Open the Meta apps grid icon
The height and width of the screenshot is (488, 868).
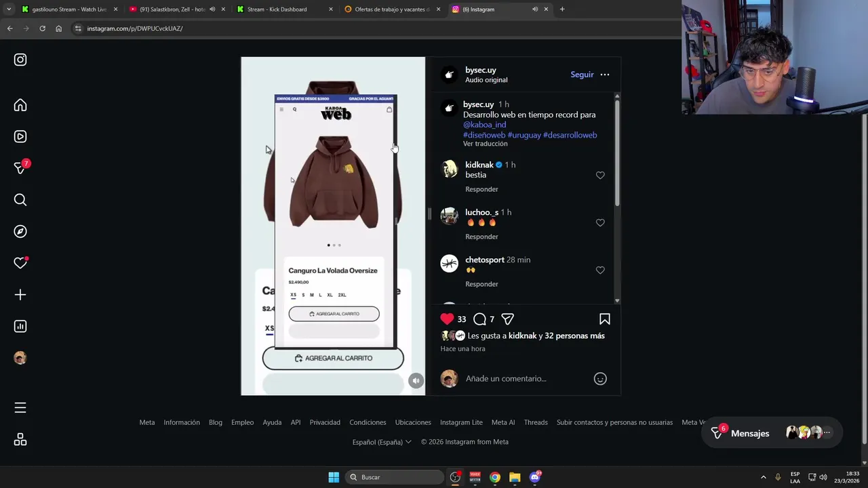point(20,440)
